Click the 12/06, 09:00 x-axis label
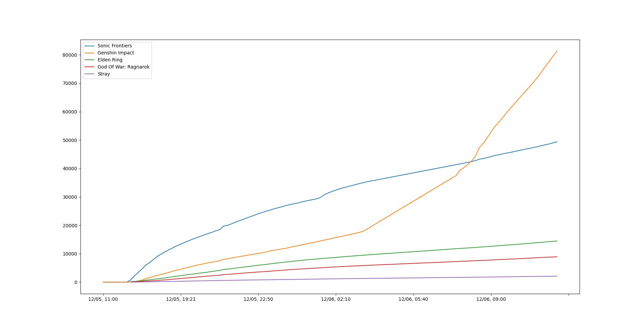 tap(491, 299)
